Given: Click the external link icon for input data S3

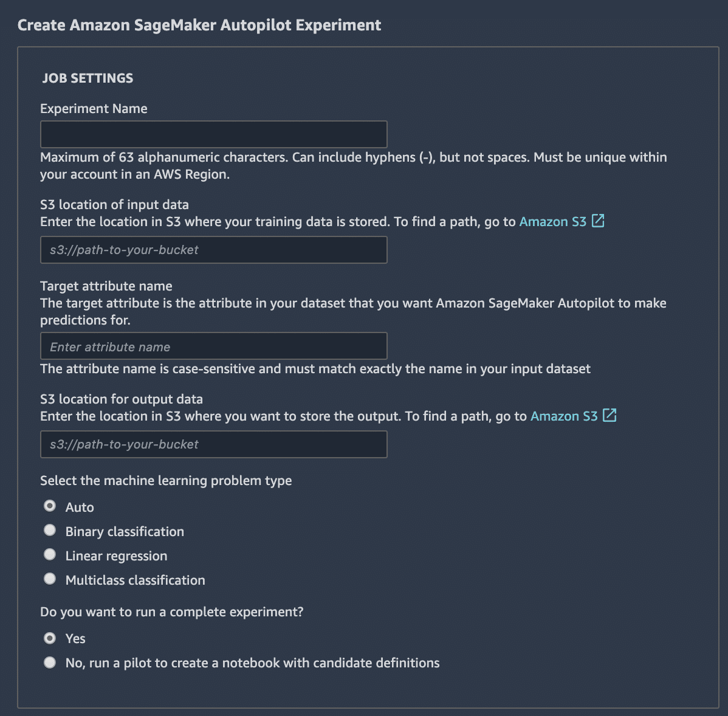Looking at the screenshot, I should tap(598, 221).
